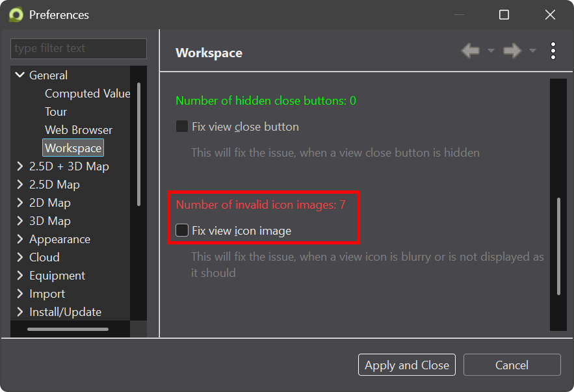Open the forward history dropdown arrow

coord(532,51)
